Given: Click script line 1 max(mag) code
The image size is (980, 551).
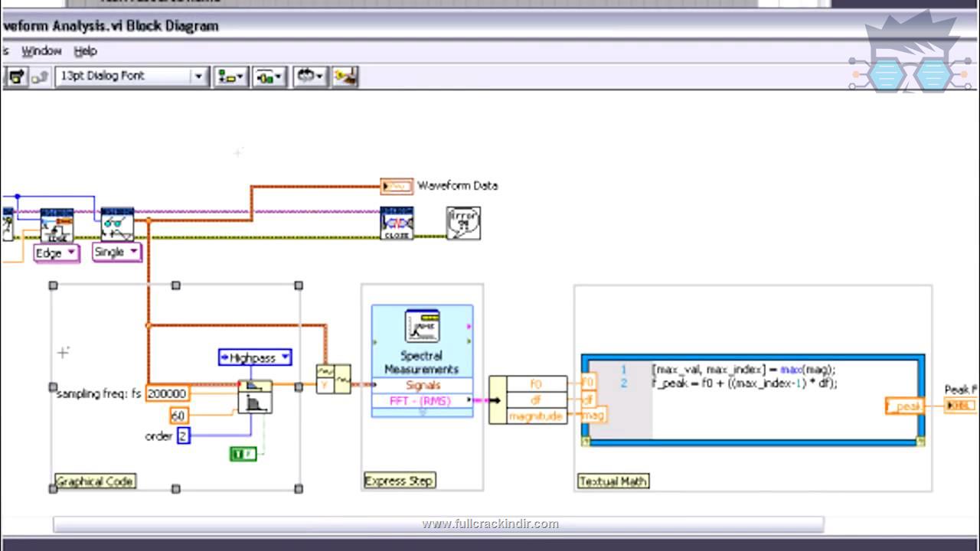Looking at the screenshot, I should pyautogui.click(x=743, y=370).
